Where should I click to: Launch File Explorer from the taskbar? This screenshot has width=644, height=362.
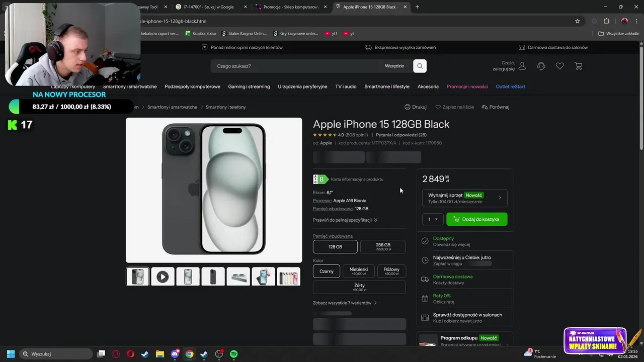coord(159,354)
